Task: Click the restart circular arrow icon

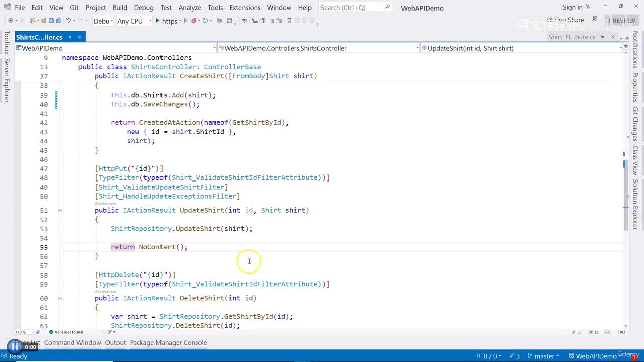Action: 205,21
